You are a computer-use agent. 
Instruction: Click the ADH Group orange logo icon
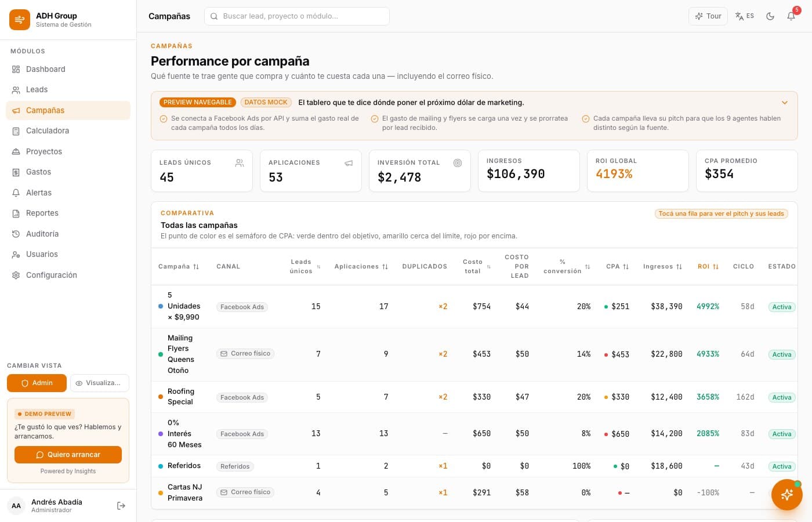(x=20, y=20)
